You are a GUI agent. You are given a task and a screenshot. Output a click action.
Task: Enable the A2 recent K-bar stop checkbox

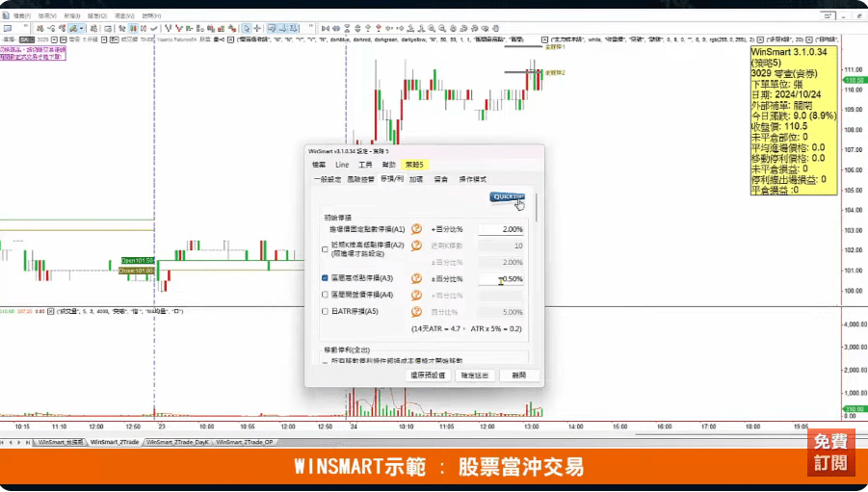click(x=325, y=249)
